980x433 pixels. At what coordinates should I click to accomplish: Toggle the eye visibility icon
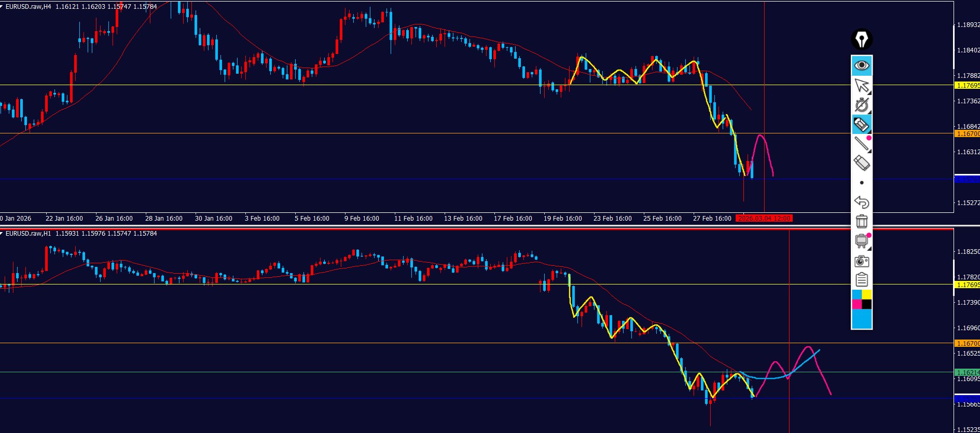click(x=862, y=65)
